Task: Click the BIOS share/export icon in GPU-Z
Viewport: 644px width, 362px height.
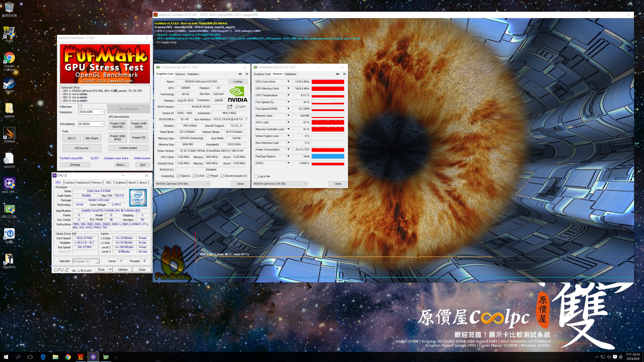Action: [x=229, y=107]
